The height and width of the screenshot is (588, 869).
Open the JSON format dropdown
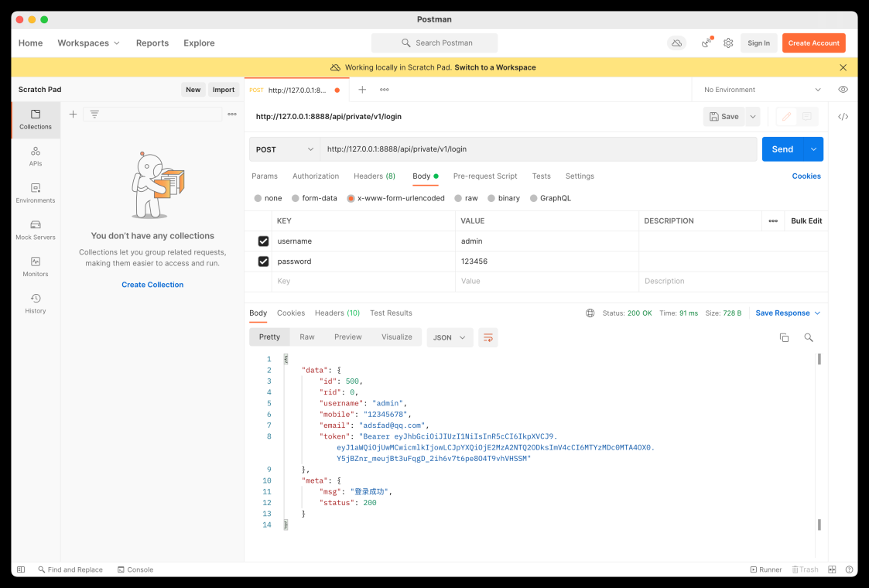point(450,337)
